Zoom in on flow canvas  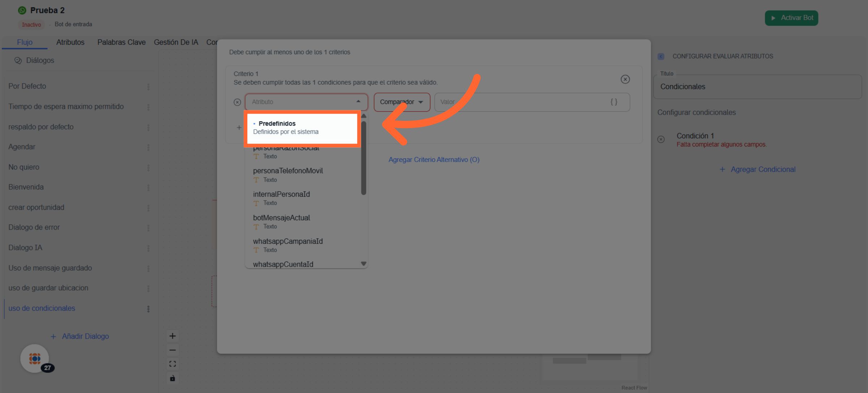coord(173,336)
